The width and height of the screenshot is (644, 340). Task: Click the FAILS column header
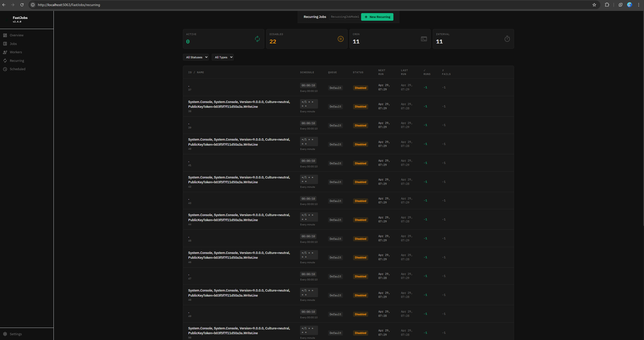click(x=446, y=72)
